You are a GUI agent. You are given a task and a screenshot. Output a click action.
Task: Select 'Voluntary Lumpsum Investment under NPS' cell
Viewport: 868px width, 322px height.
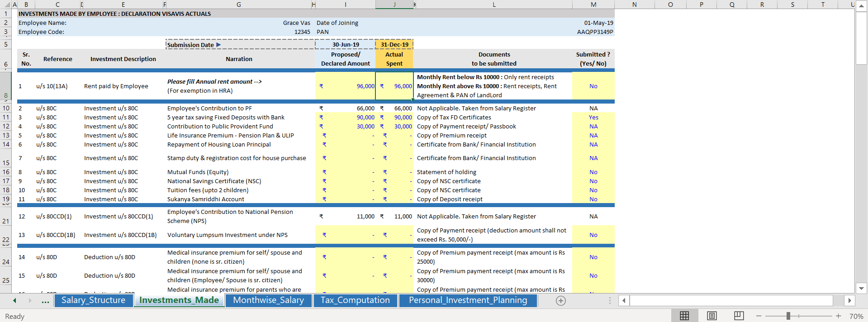click(239, 235)
